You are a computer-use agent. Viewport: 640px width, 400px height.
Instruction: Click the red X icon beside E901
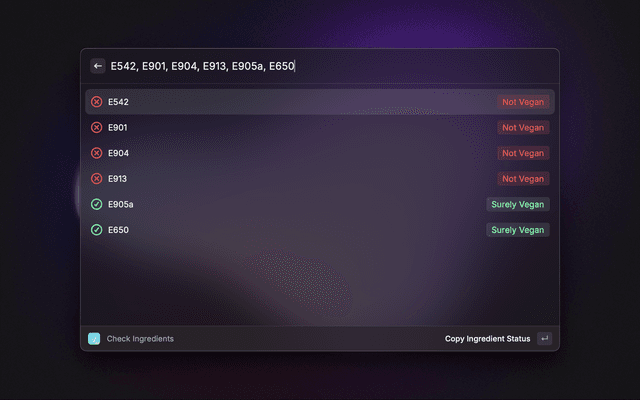[96, 127]
